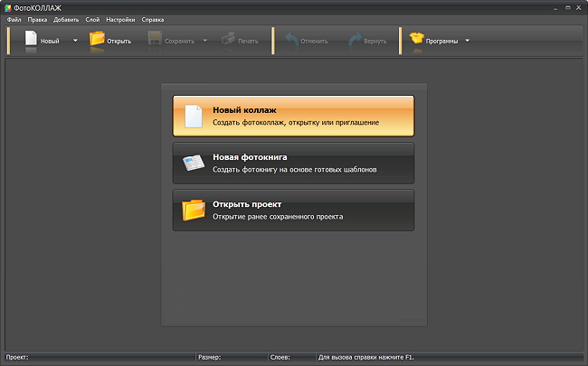This screenshot has height=366, width=588.
Task: Select the Новый коллаж heading
Action: (x=244, y=110)
